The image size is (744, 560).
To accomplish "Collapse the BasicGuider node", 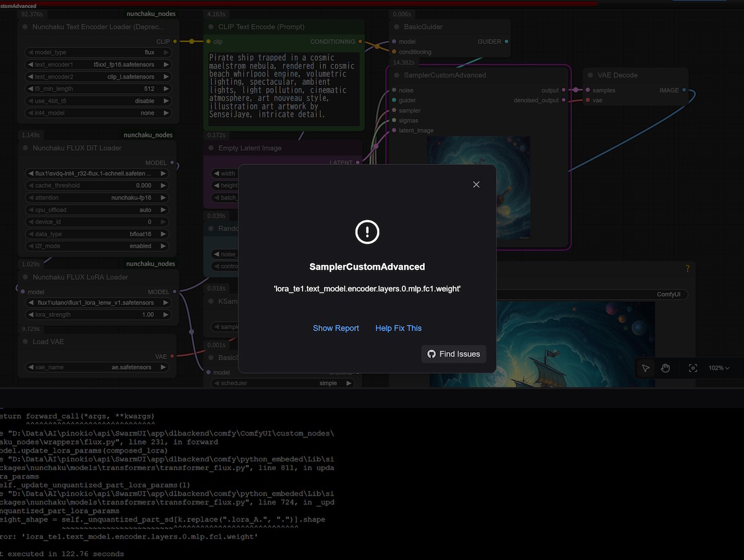I will (397, 27).
